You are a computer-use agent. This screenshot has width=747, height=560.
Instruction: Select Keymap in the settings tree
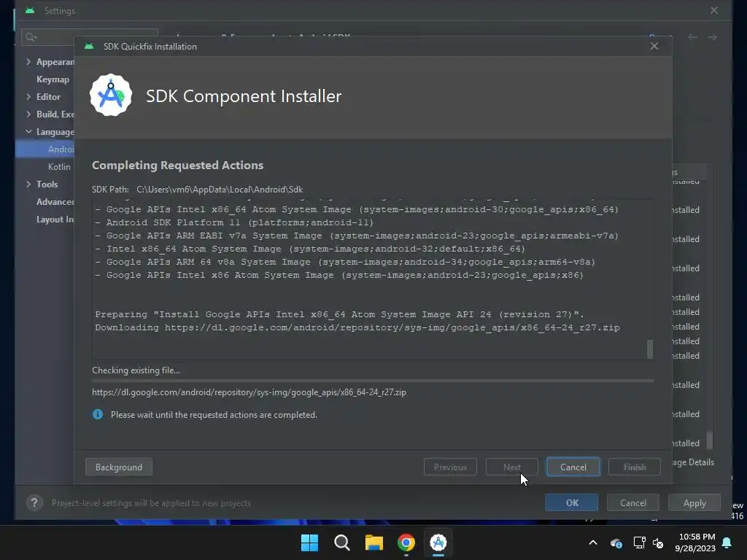(x=53, y=79)
